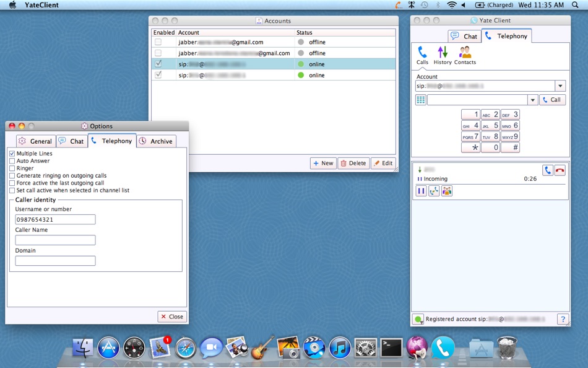588x368 pixels.
Task: Open the video chat app in Dock
Action: tap(211, 348)
